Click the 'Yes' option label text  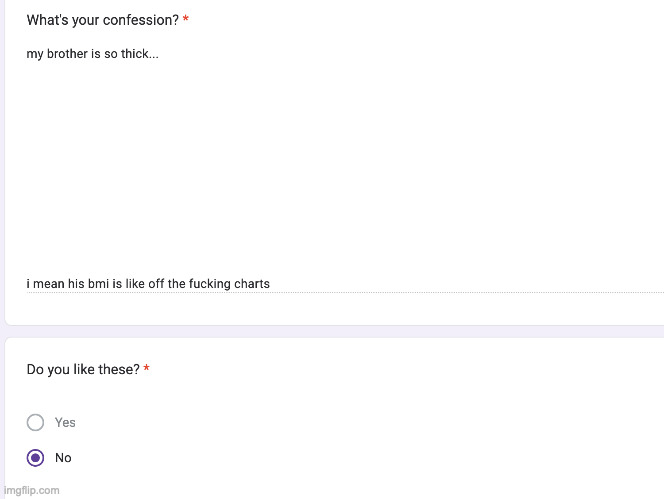point(65,423)
